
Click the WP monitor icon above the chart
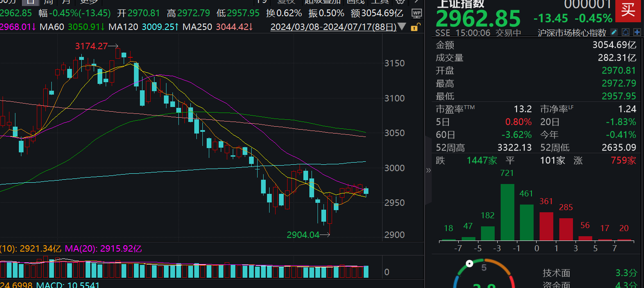pyautogui.click(x=416, y=13)
